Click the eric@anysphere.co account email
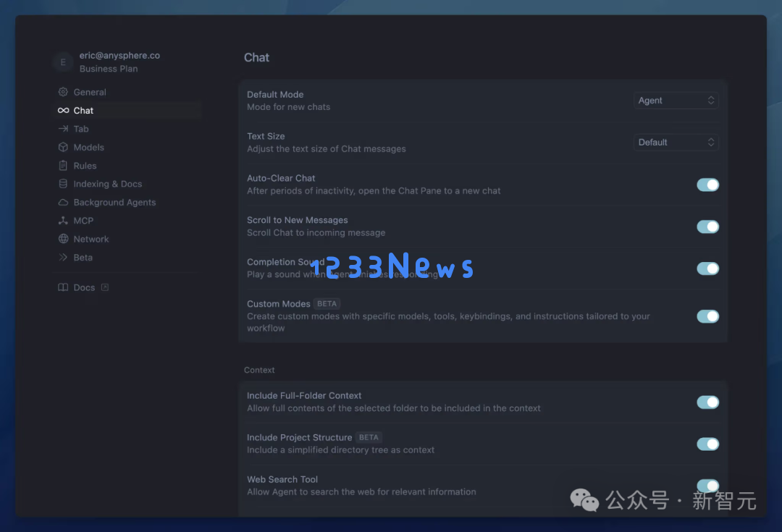This screenshot has height=532, width=782. click(119, 55)
